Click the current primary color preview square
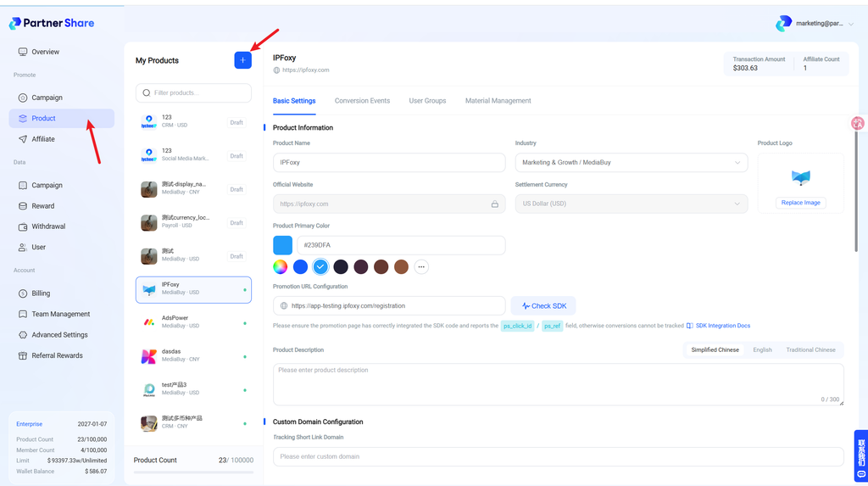The width and height of the screenshot is (868, 486). (x=282, y=245)
